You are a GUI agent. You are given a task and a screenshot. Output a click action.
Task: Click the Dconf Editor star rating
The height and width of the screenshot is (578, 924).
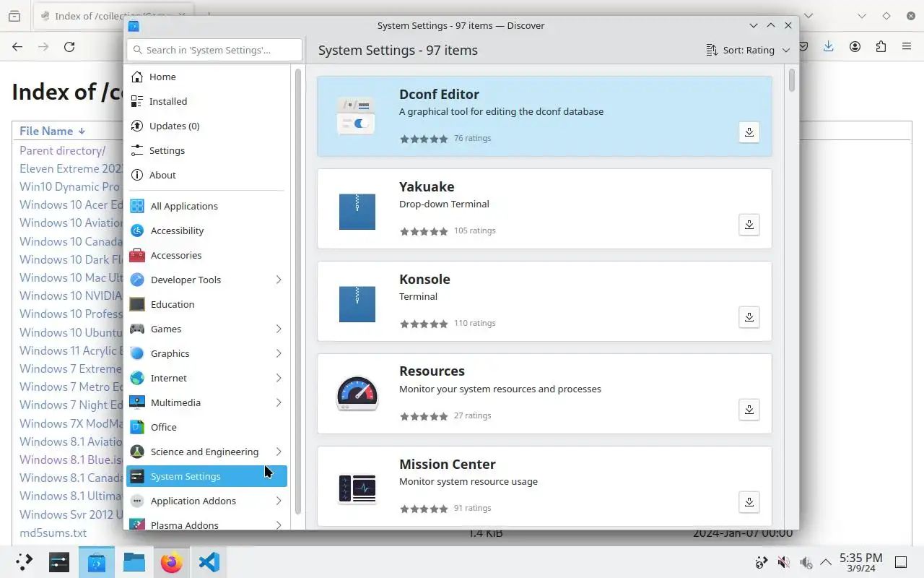424,139
